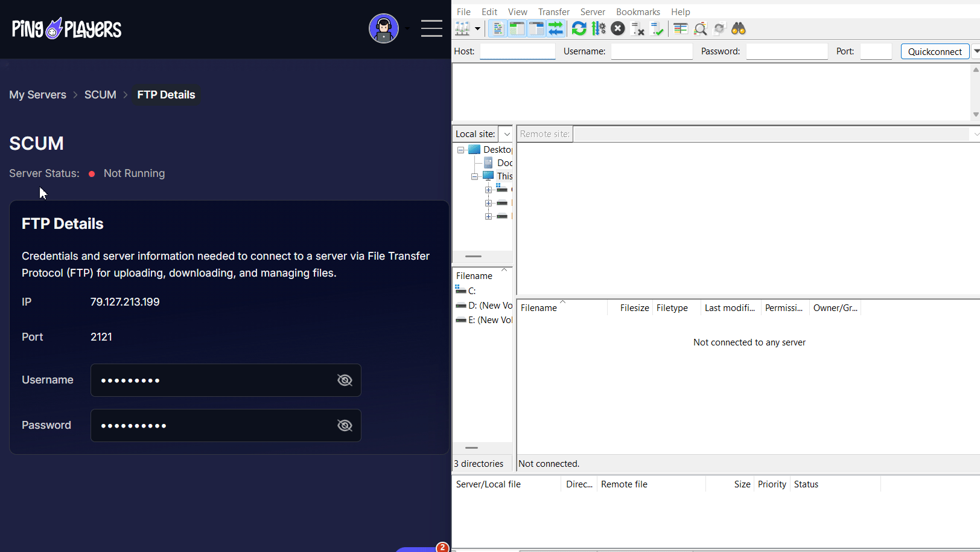Click Server/Local file queue column header
980x552 pixels.
coord(506,484)
